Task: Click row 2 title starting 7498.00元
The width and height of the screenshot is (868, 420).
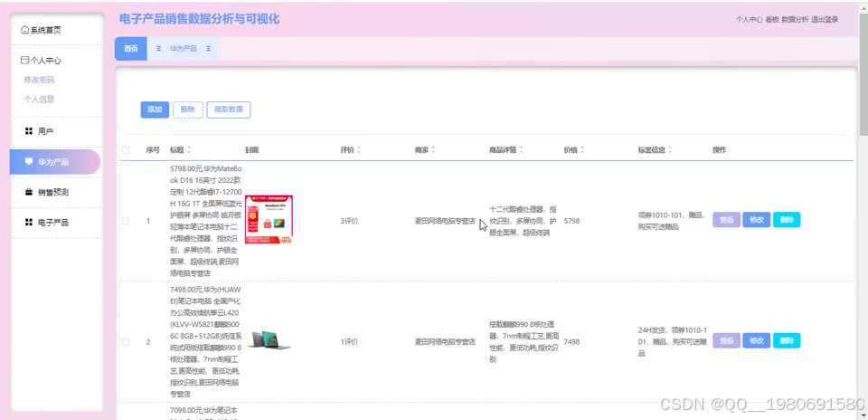Action: click(206, 342)
